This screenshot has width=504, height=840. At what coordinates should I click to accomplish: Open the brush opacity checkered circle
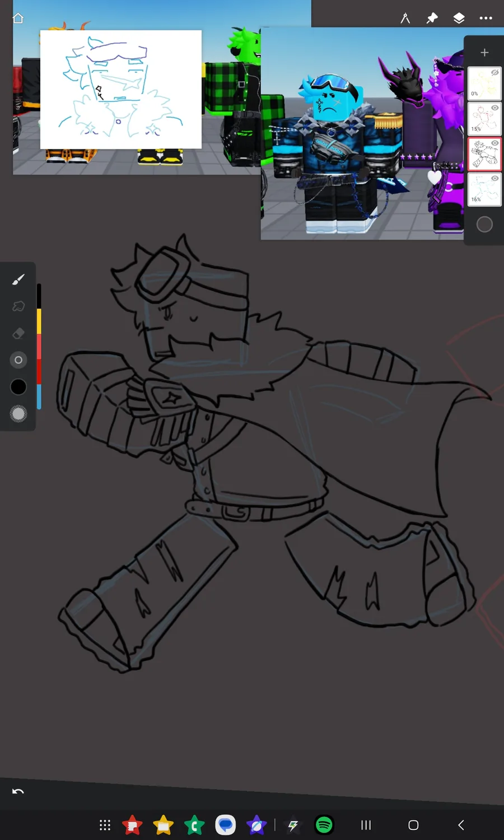[18, 414]
